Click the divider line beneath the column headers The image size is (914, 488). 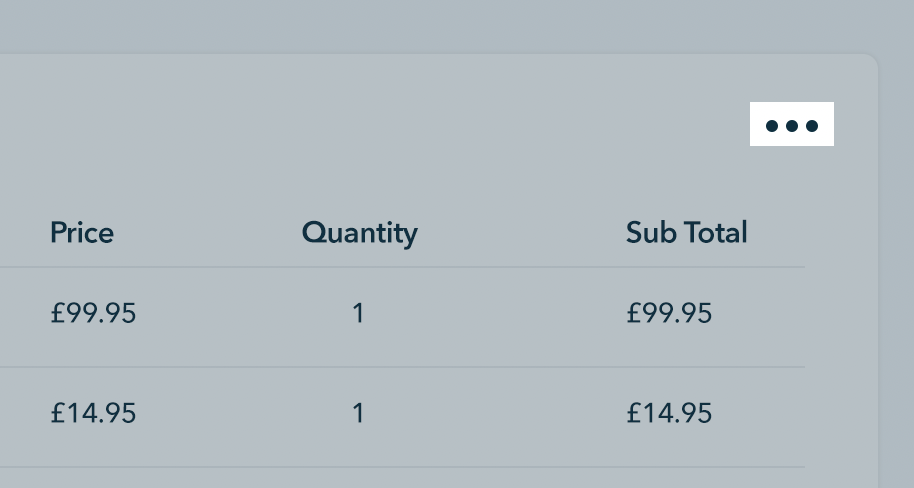[x=400, y=267]
